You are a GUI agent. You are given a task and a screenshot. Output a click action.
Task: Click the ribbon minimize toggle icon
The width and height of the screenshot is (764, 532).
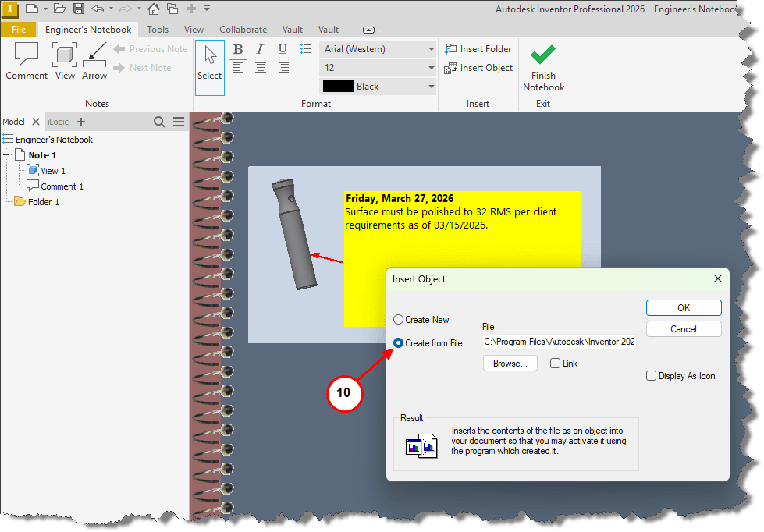[x=369, y=30]
